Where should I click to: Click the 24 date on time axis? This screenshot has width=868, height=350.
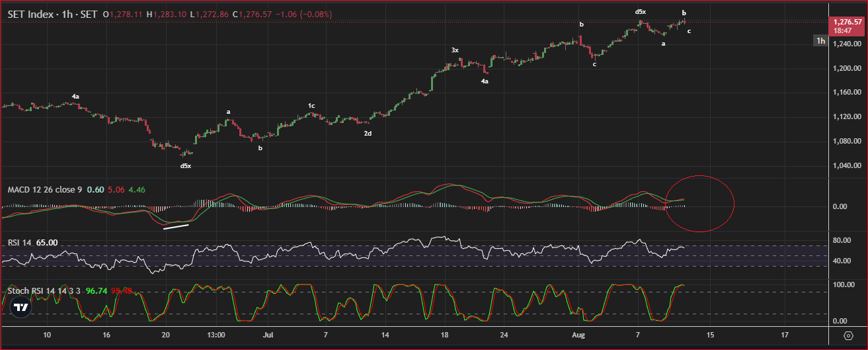(504, 335)
